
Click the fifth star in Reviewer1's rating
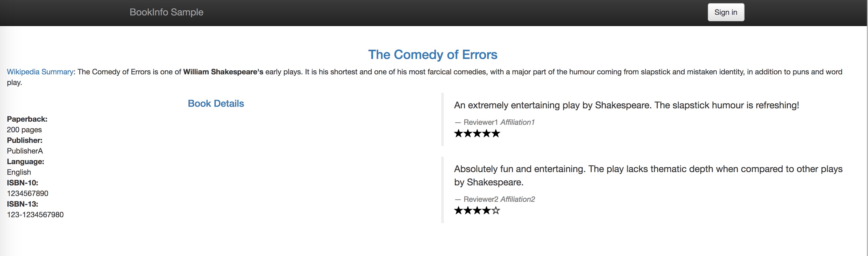click(496, 134)
